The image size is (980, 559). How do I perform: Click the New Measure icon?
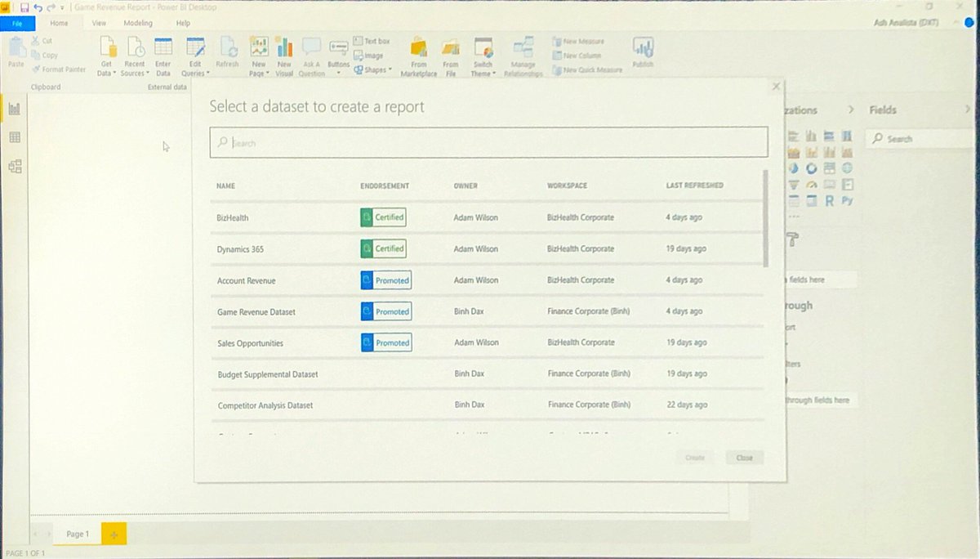[x=558, y=41]
